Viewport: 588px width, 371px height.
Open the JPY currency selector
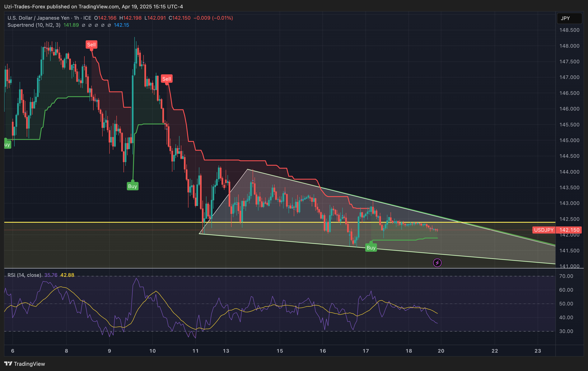pyautogui.click(x=569, y=18)
